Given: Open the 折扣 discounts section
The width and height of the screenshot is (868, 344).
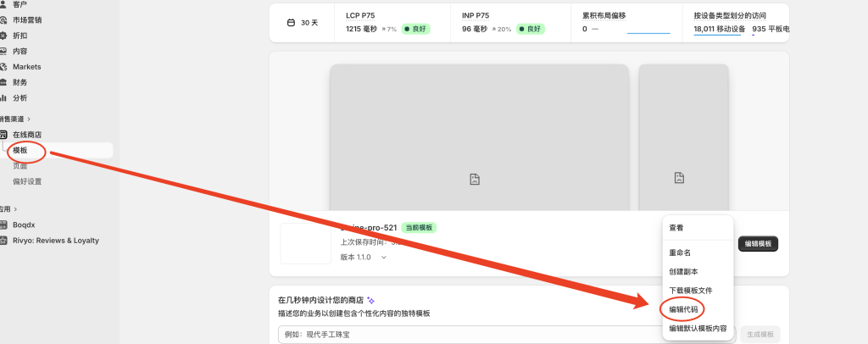Looking at the screenshot, I should click(x=19, y=36).
